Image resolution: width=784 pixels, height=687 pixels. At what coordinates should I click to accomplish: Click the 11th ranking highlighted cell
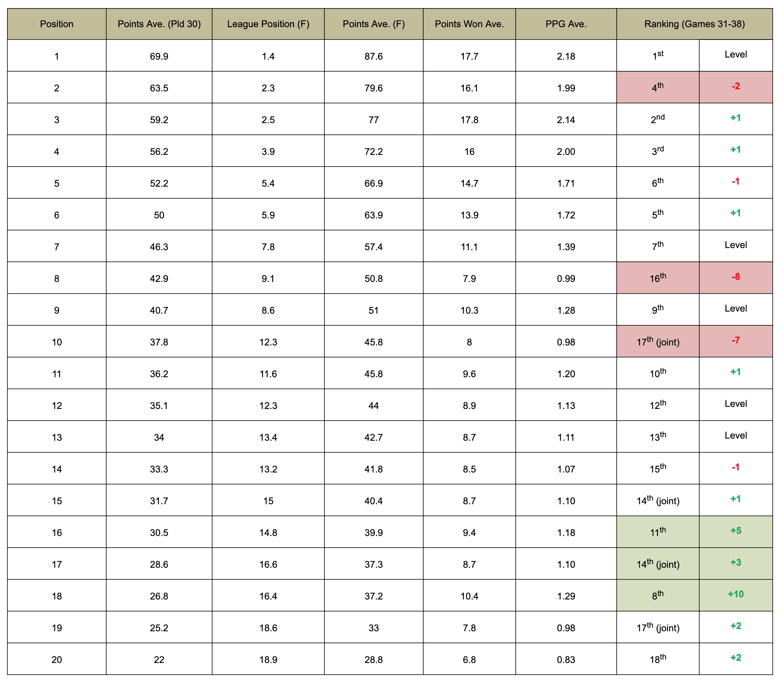click(x=658, y=532)
